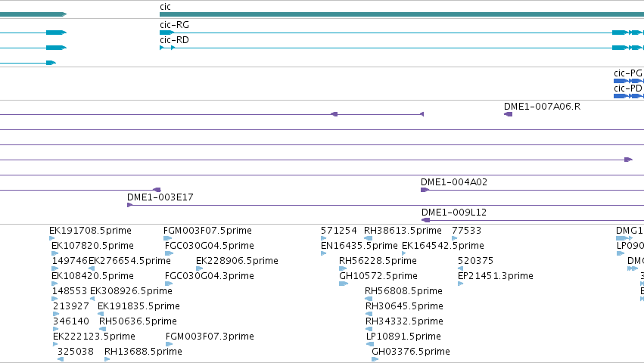
Task: Select EST 213927 label
Action: pyautogui.click(x=71, y=306)
